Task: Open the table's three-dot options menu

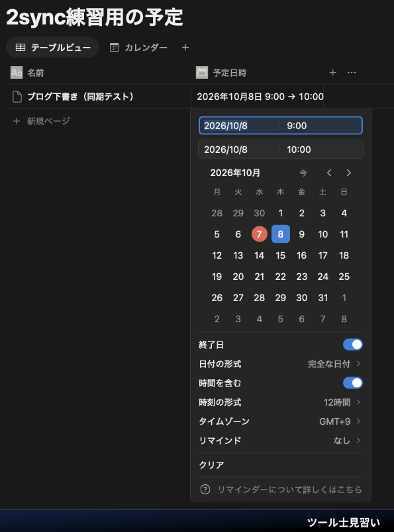Action: click(x=352, y=72)
